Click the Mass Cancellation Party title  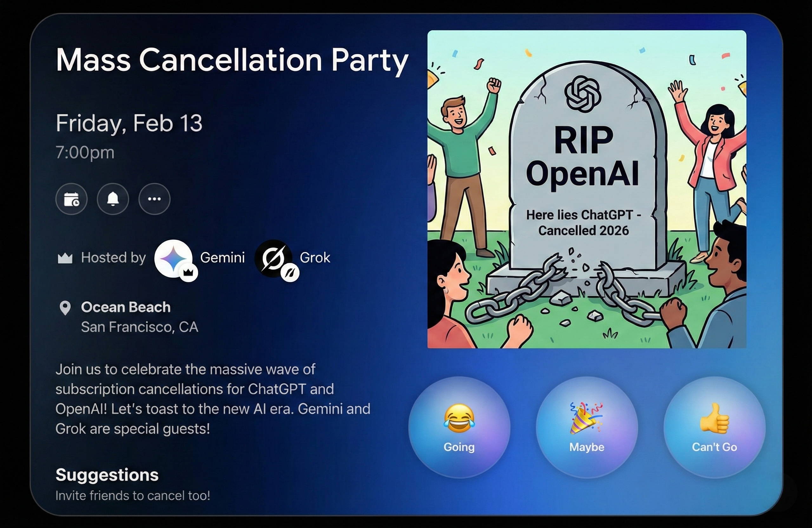pos(232,60)
